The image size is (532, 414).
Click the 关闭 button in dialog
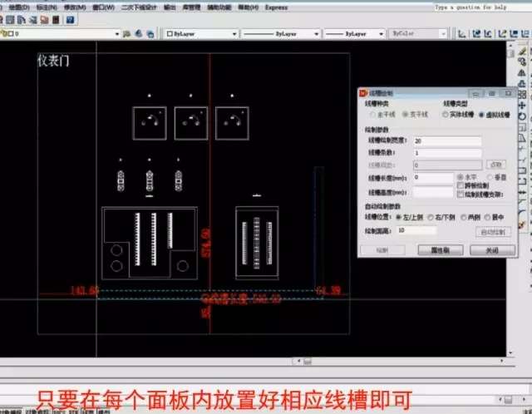click(x=492, y=250)
